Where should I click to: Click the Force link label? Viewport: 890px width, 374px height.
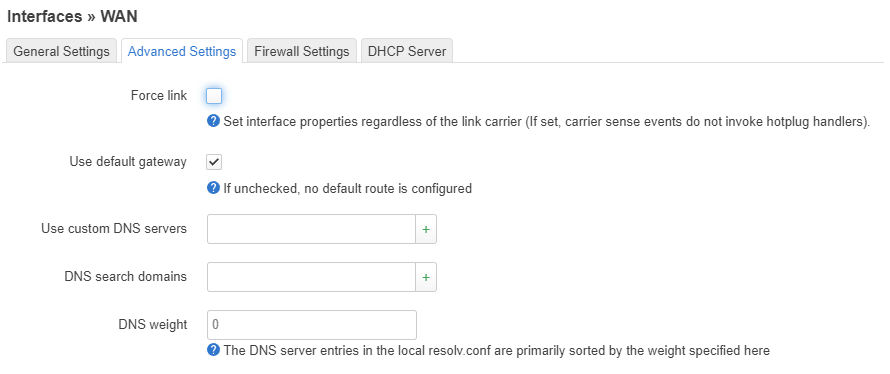[x=159, y=96]
